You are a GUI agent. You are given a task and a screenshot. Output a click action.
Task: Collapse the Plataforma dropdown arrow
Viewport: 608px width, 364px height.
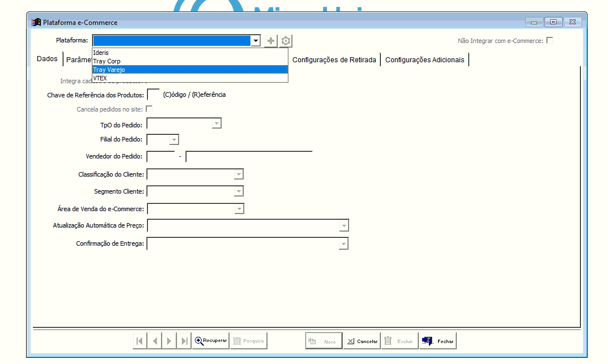pyautogui.click(x=256, y=41)
